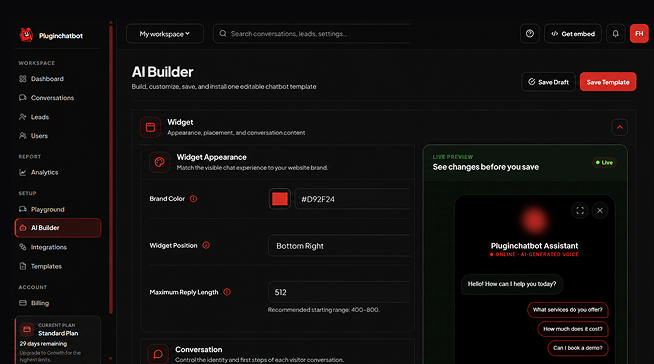Screen dimensions: 654x364
Task: Click the AI Builder page heading
Action: [x=162, y=72]
